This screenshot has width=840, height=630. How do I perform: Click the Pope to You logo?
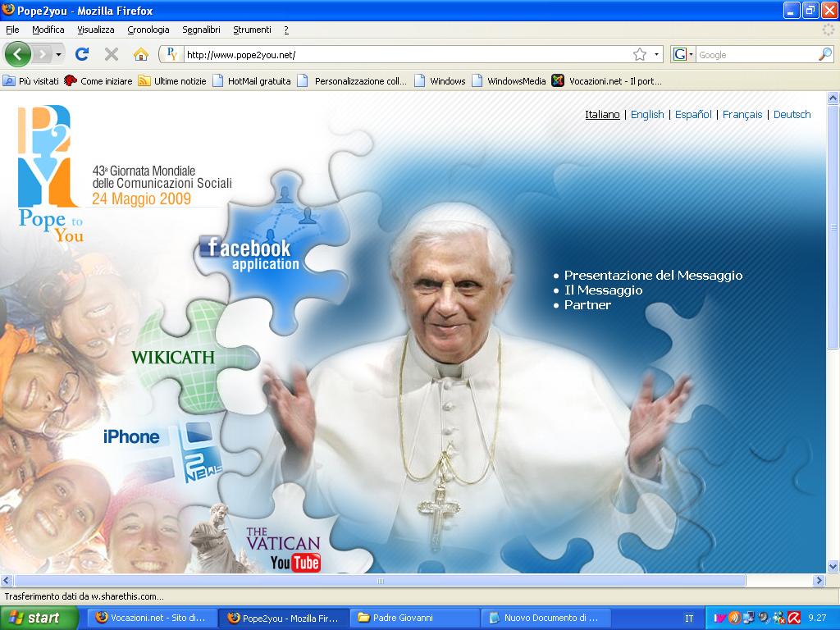(x=49, y=174)
